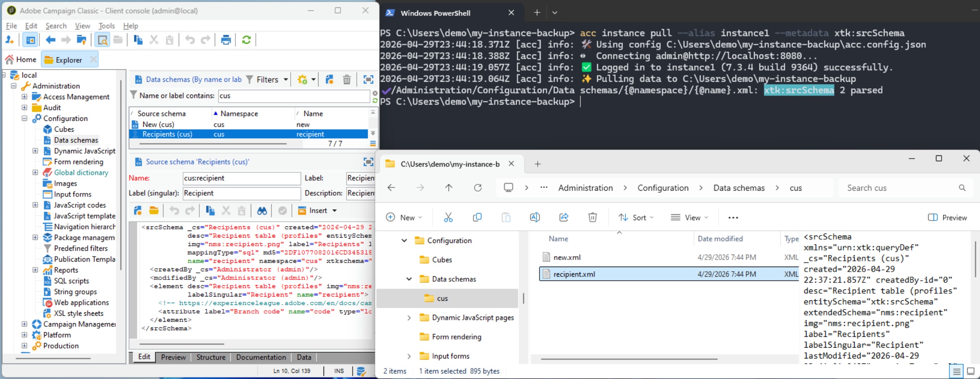Click the New button in File Explorer
Image resolution: width=980 pixels, height=379 pixels.
pos(404,217)
